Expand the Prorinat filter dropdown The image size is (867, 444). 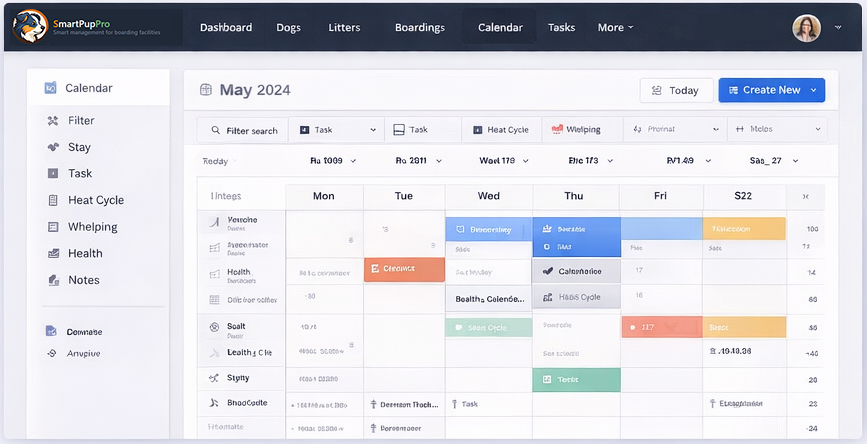pyautogui.click(x=675, y=129)
